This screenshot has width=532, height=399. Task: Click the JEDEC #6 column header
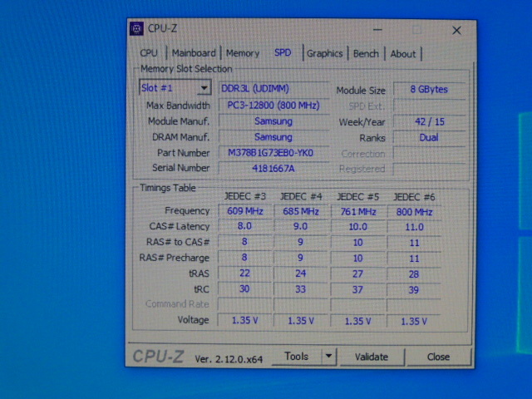click(x=414, y=197)
